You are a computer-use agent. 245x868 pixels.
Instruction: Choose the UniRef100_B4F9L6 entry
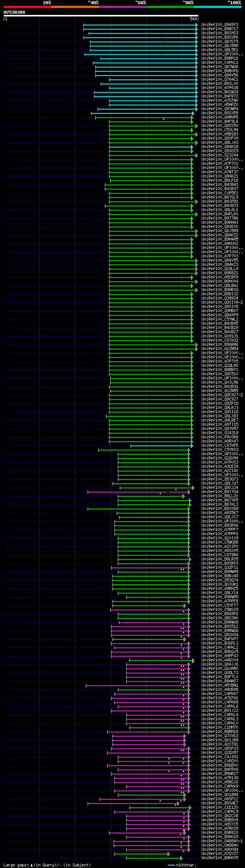[x=220, y=121]
